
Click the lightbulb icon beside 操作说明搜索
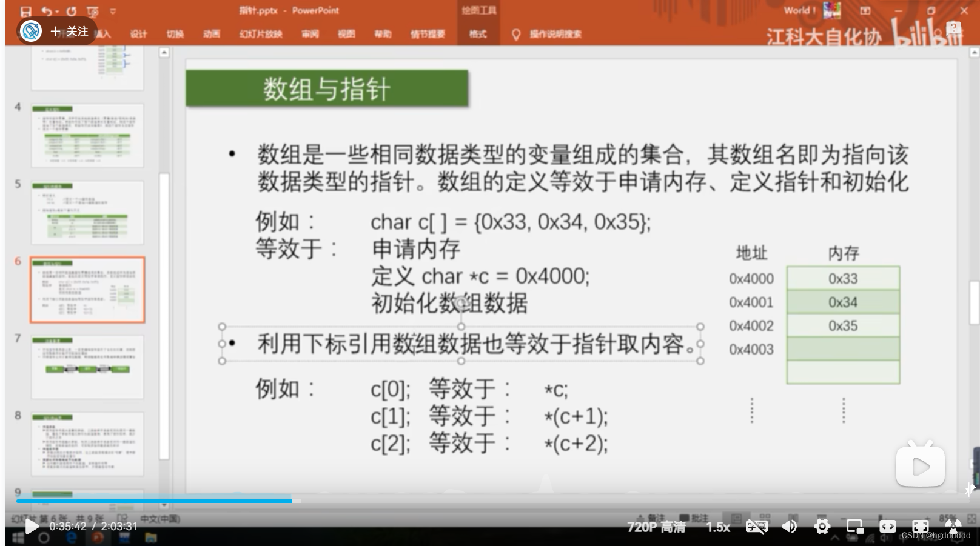[x=516, y=35]
